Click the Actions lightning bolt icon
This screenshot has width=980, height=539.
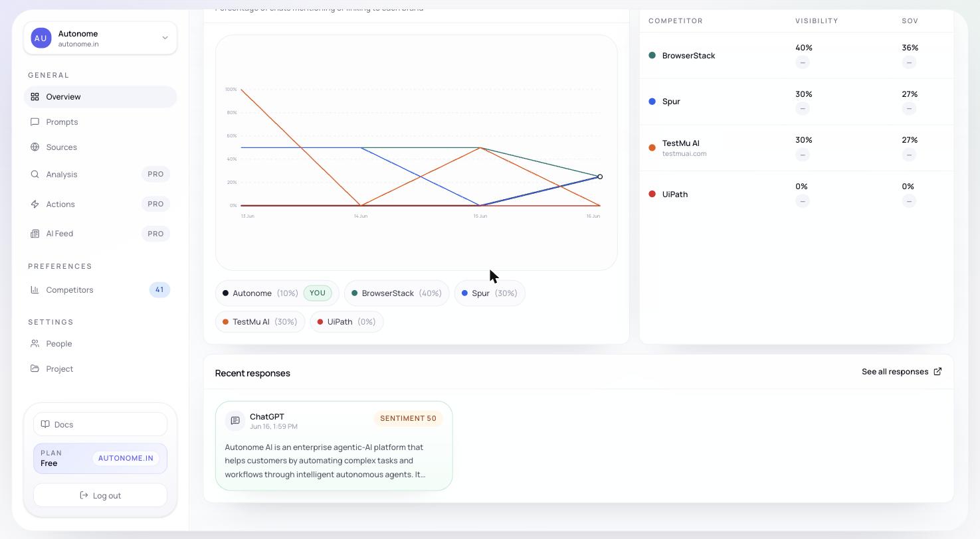click(35, 204)
